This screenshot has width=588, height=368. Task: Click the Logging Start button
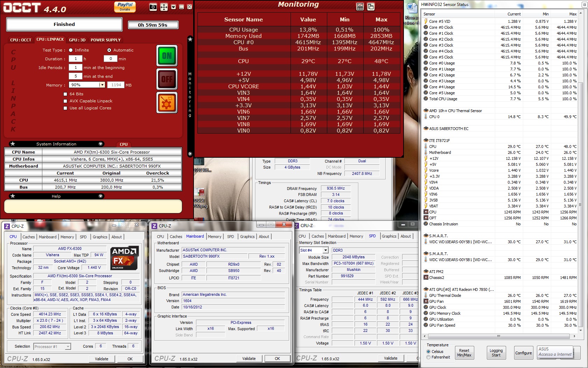tap(496, 353)
